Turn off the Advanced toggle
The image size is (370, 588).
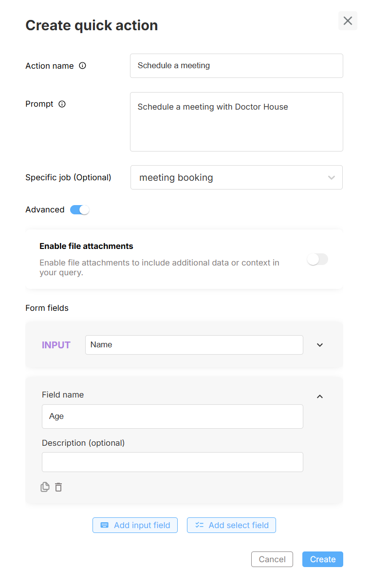point(80,210)
